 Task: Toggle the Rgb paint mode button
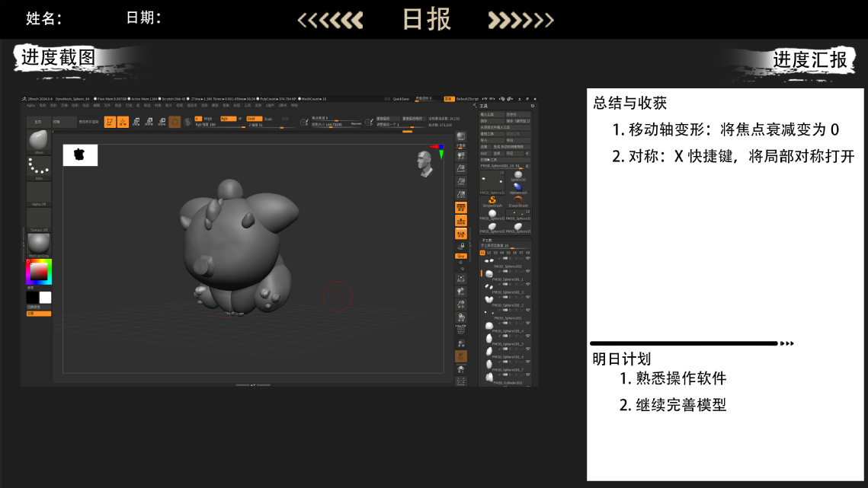tap(227, 119)
